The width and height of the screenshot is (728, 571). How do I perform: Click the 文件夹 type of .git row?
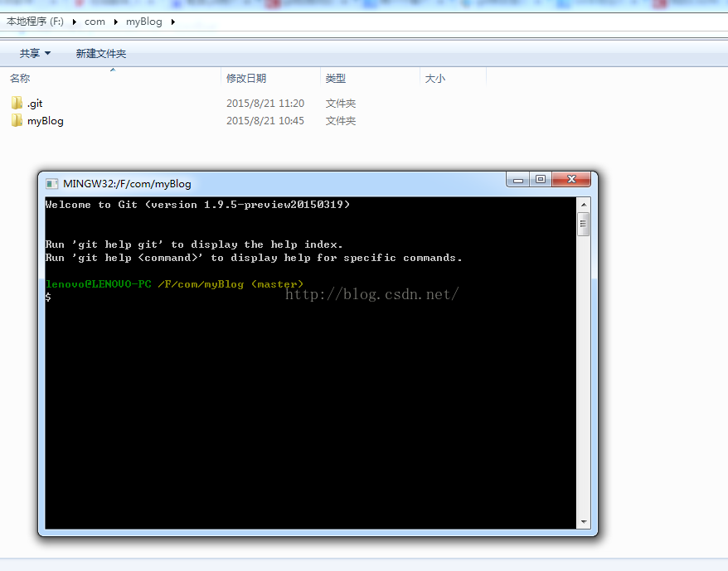[x=340, y=103]
